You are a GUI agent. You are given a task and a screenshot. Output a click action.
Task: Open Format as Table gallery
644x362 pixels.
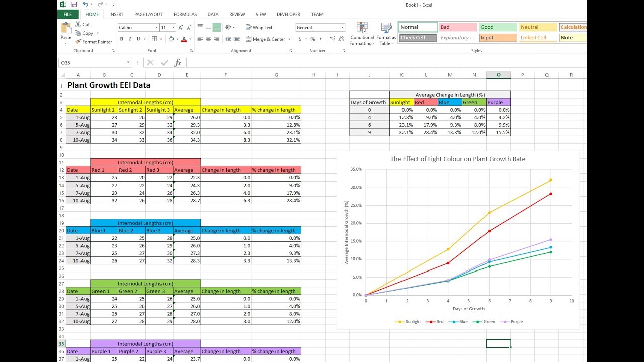(x=386, y=34)
